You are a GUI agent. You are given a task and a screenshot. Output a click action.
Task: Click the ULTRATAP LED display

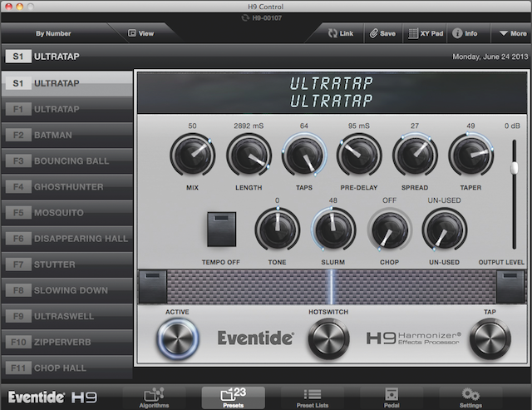pos(332,92)
